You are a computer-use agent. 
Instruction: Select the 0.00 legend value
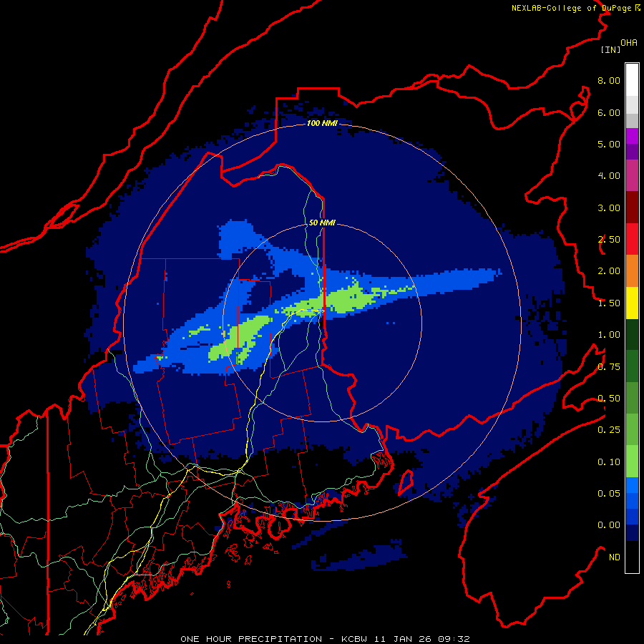point(609,525)
